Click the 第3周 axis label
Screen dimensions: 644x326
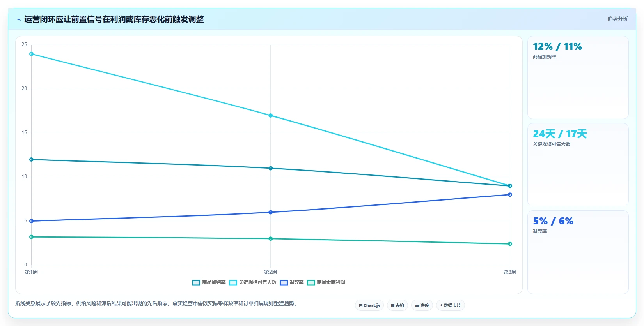point(509,272)
